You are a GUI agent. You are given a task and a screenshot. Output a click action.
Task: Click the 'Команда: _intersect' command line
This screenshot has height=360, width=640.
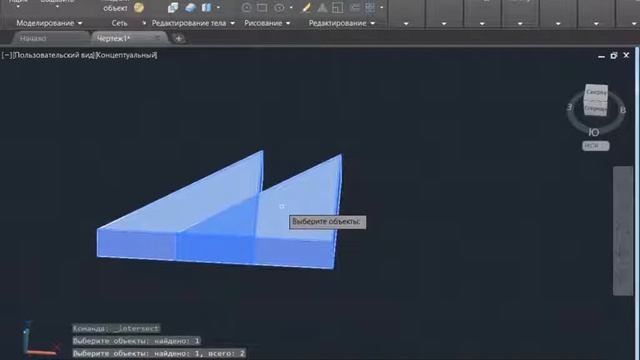coord(116,328)
